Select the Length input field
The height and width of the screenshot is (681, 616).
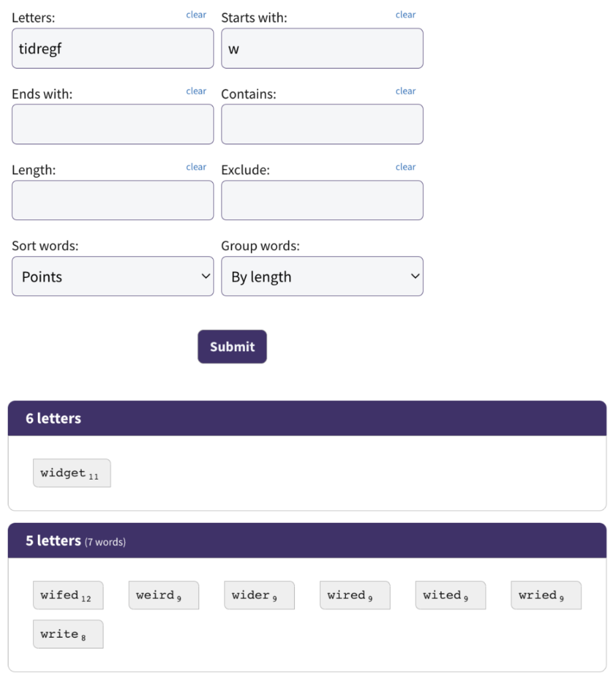[x=112, y=200]
